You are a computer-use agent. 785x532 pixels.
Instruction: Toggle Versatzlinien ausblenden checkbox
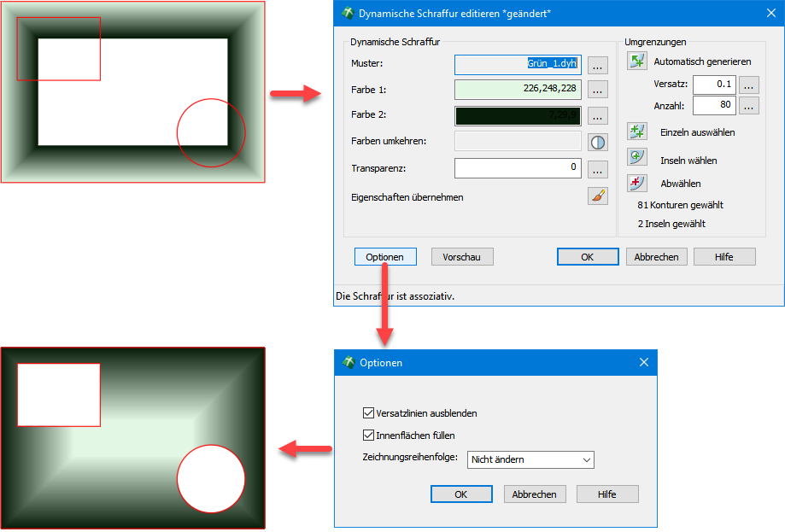pos(369,413)
